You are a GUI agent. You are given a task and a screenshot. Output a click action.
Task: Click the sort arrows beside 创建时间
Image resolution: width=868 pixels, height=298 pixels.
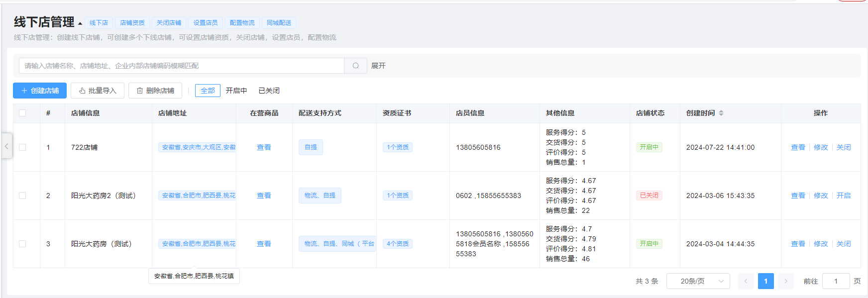pos(721,113)
